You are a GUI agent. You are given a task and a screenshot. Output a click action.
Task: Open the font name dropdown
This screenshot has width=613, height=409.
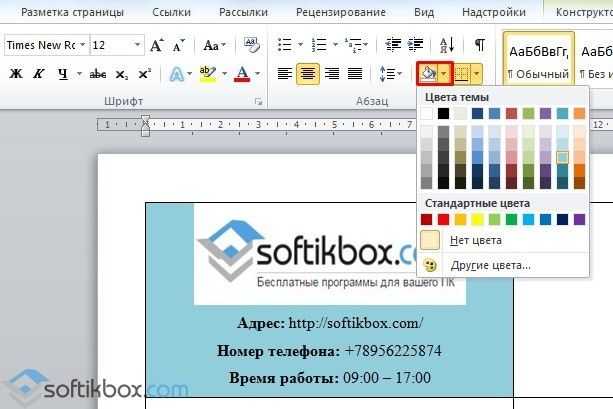coord(82,45)
